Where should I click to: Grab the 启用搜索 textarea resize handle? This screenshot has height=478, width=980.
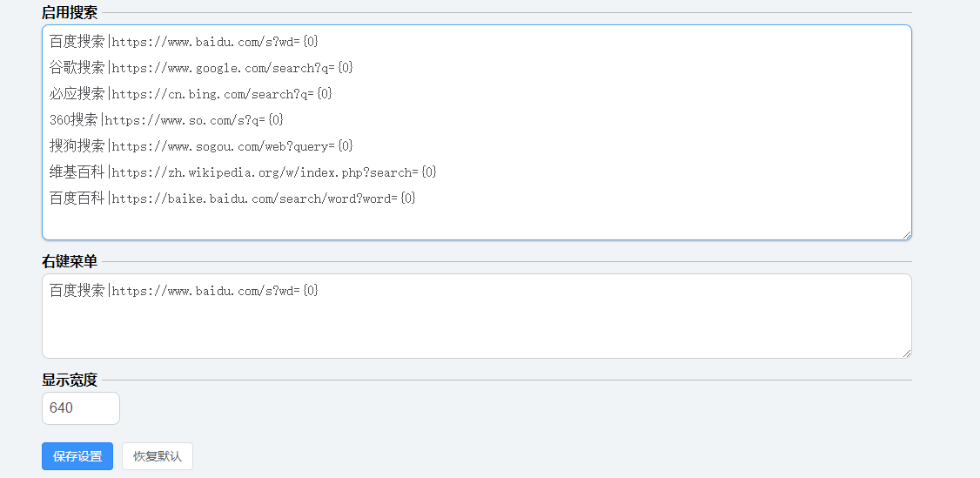(906, 234)
